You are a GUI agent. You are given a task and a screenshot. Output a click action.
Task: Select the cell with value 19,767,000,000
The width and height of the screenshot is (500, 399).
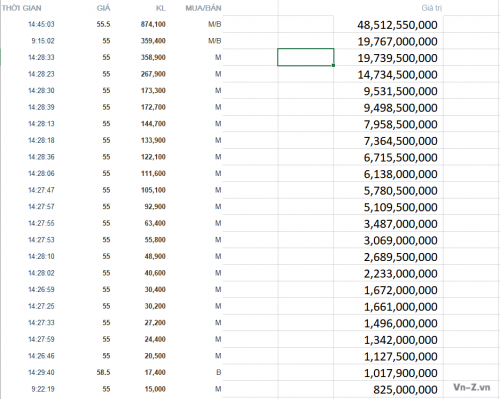pyautogui.click(x=389, y=41)
